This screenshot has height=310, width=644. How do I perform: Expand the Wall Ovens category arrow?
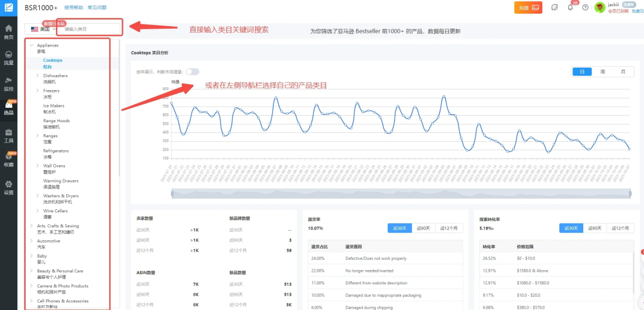tap(38, 166)
